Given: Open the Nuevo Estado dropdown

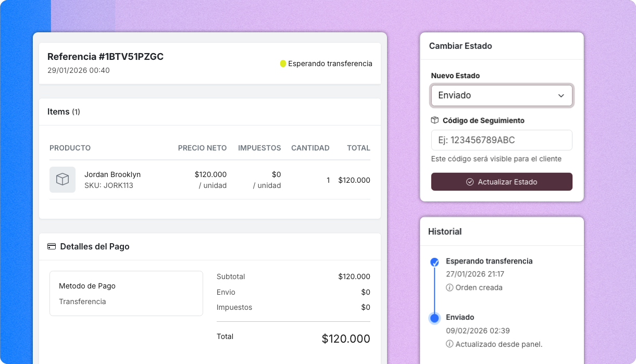Looking at the screenshot, I should click(501, 95).
